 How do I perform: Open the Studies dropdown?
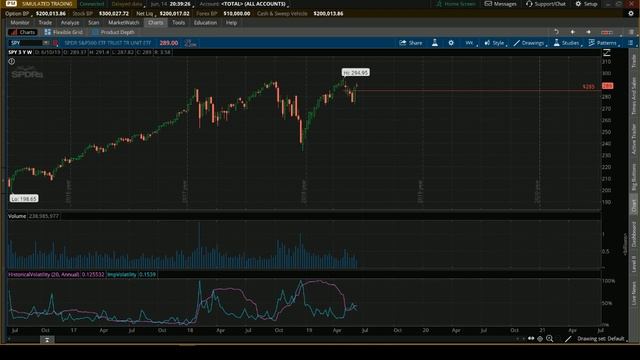567,43
